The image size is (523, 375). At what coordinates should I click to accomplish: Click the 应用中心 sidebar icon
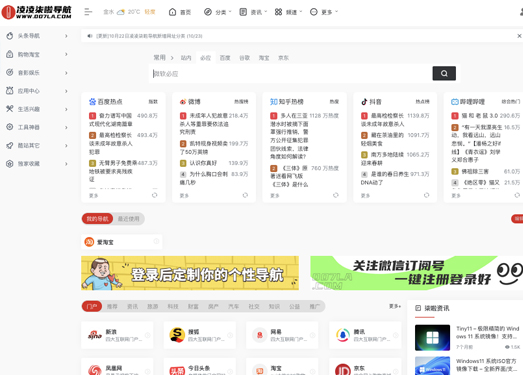[x=10, y=91]
